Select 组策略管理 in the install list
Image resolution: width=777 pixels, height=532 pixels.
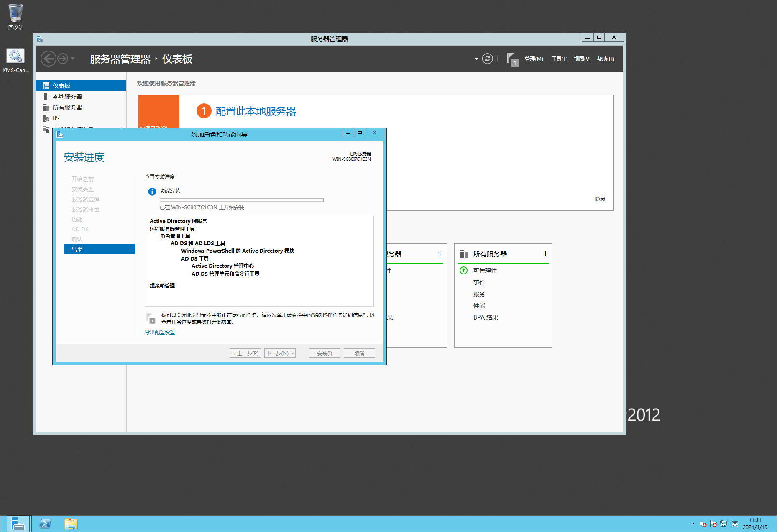click(162, 286)
